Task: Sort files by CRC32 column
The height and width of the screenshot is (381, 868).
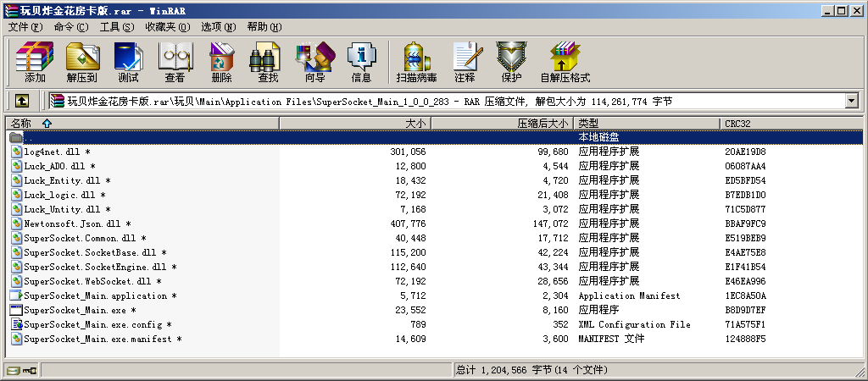Action: [737, 124]
